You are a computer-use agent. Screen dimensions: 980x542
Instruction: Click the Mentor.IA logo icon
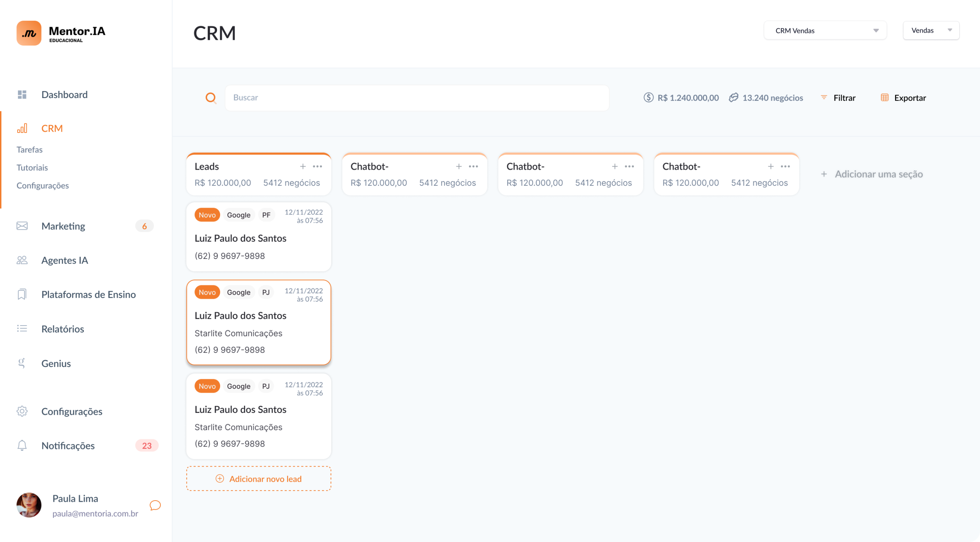29,33
